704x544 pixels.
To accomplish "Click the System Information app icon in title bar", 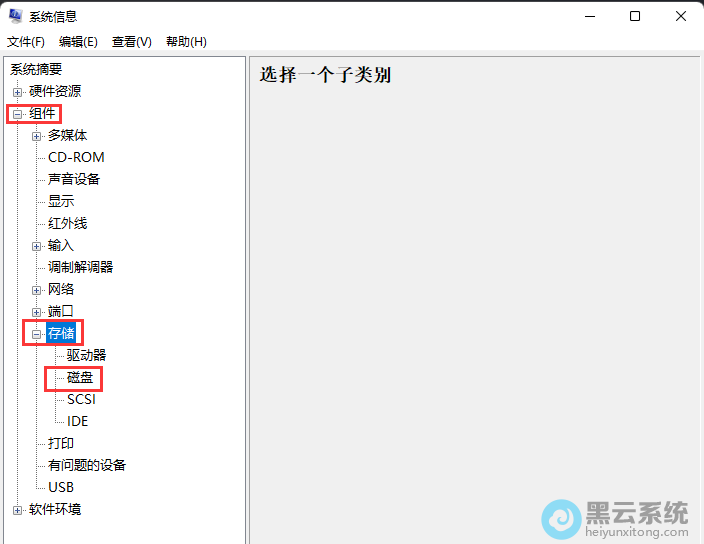I will [x=15, y=16].
